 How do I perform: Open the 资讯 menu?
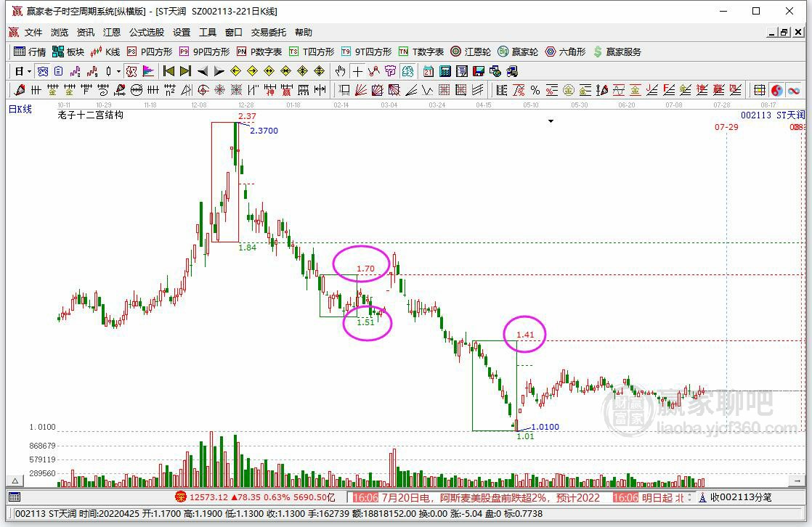click(x=86, y=32)
